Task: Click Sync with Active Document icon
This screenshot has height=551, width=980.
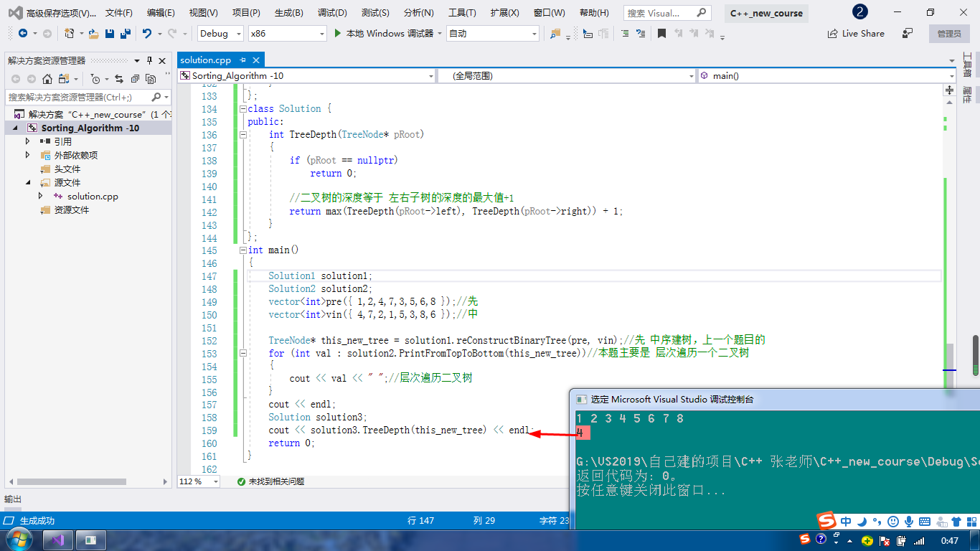Action: click(119, 79)
